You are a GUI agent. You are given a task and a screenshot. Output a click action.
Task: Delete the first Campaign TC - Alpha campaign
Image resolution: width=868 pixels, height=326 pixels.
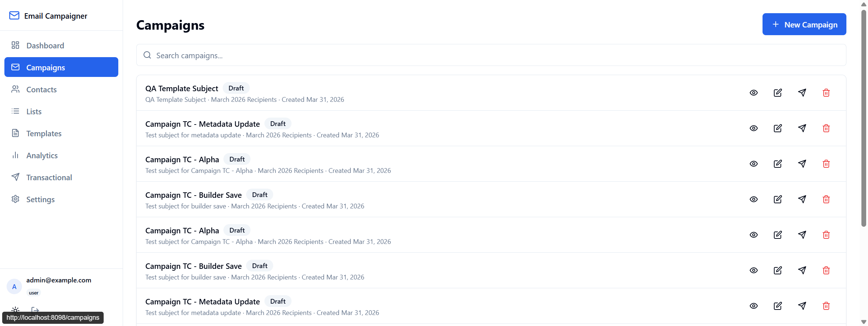pyautogui.click(x=826, y=164)
